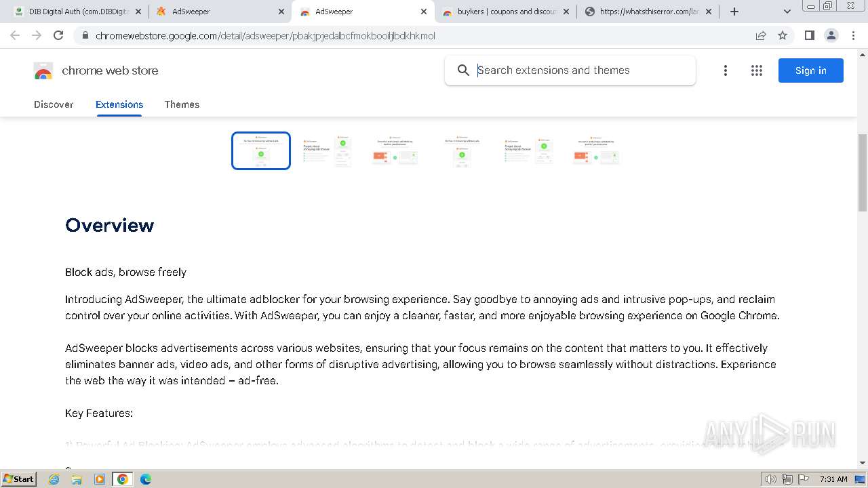The height and width of the screenshot is (488, 868).
Task: Click the 'Key Features:' text
Action: [x=99, y=413]
